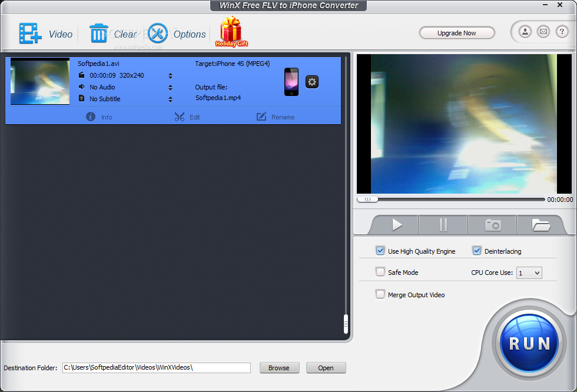
Task: Toggle Use High Quality Engine checkbox
Action: tap(380, 251)
